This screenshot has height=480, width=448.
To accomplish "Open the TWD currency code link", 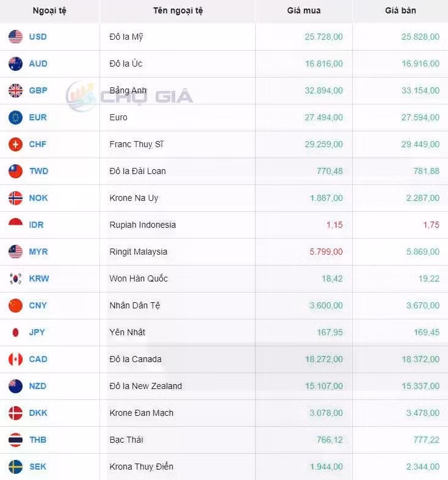I will 38,171.
